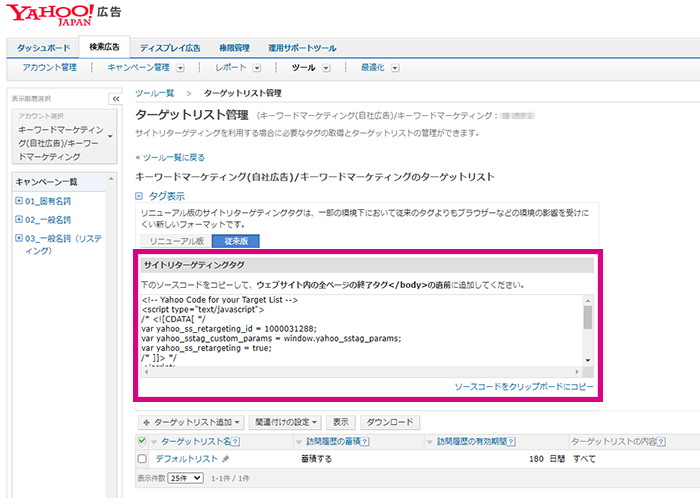Collapse the タグ表示 section

click(x=139, y=196)
